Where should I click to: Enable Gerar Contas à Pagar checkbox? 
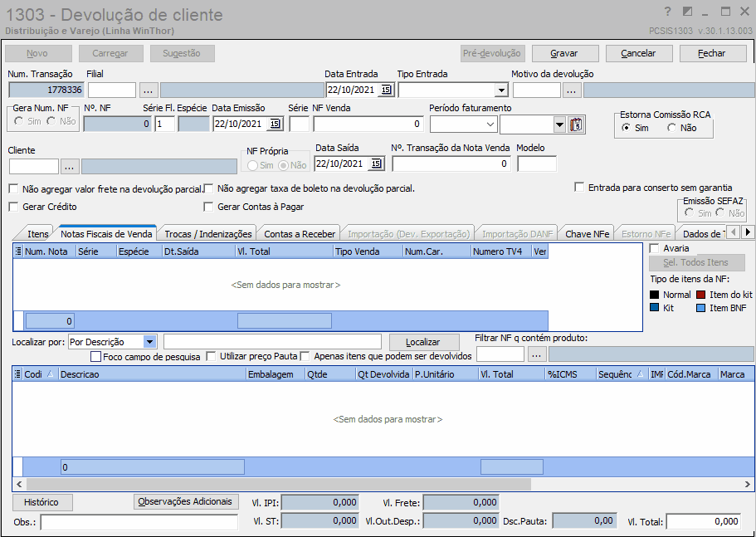(x=208, y=207)
